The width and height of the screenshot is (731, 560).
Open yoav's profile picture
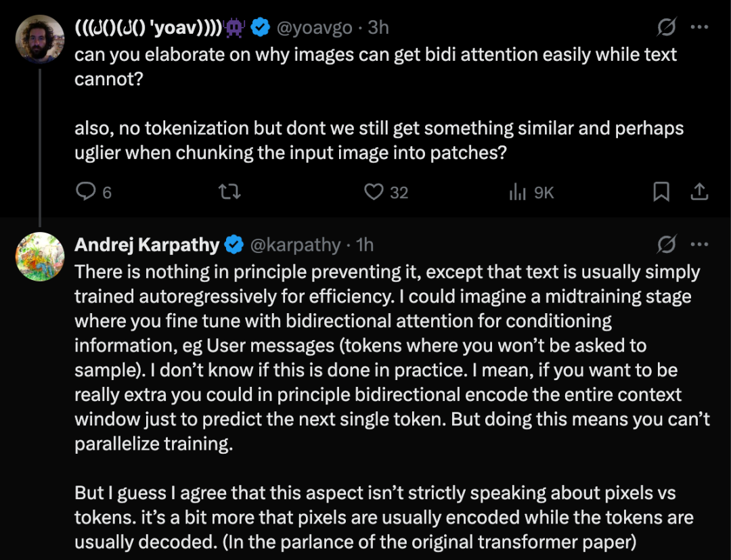pos(39,39)
